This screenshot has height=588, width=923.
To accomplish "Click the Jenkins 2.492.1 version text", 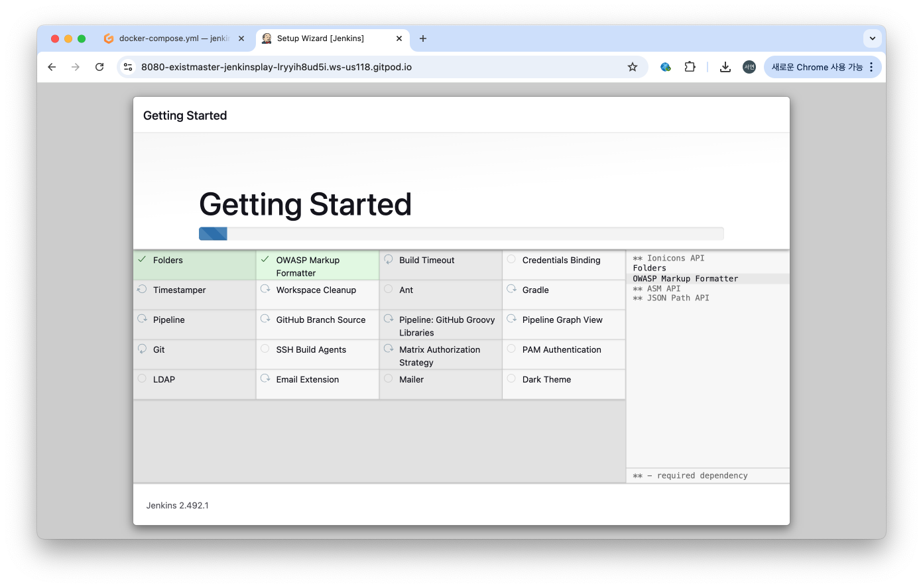I will pyautogui.click(x=178, y=505).
